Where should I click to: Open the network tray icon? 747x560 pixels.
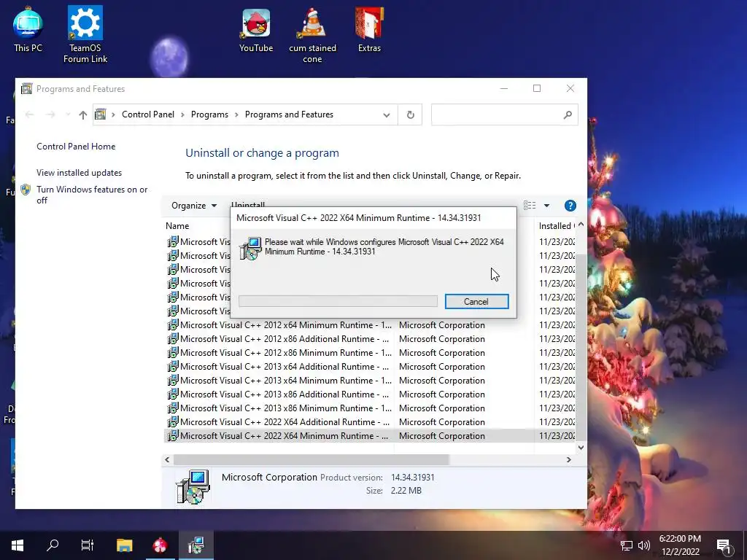pos(626,545)
